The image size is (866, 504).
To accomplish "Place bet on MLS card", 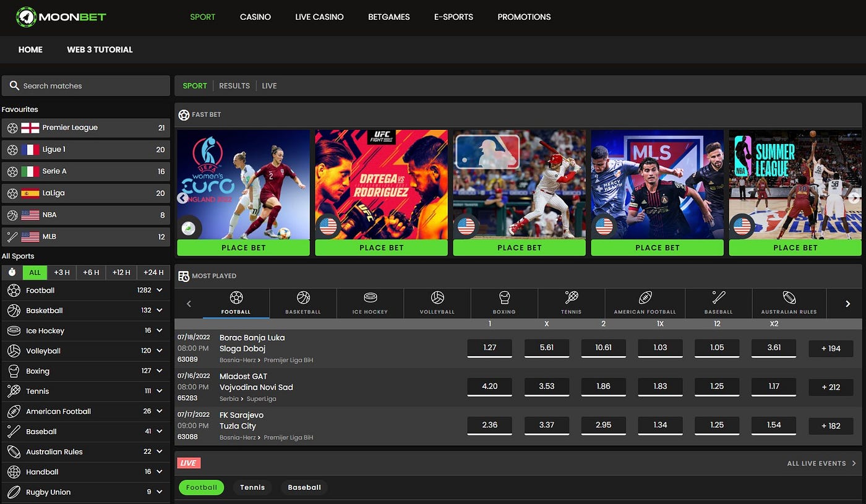I will (658, 247).
